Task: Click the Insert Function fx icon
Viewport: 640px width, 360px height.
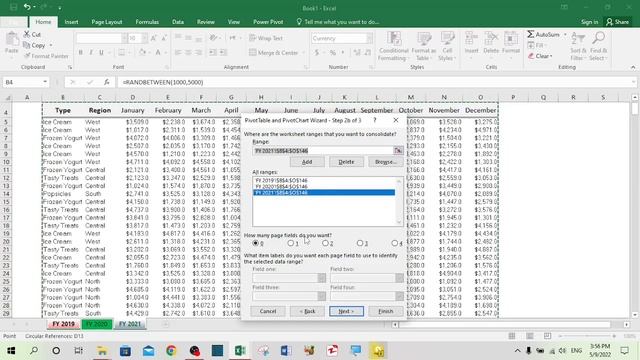Action: pos(107,82)
